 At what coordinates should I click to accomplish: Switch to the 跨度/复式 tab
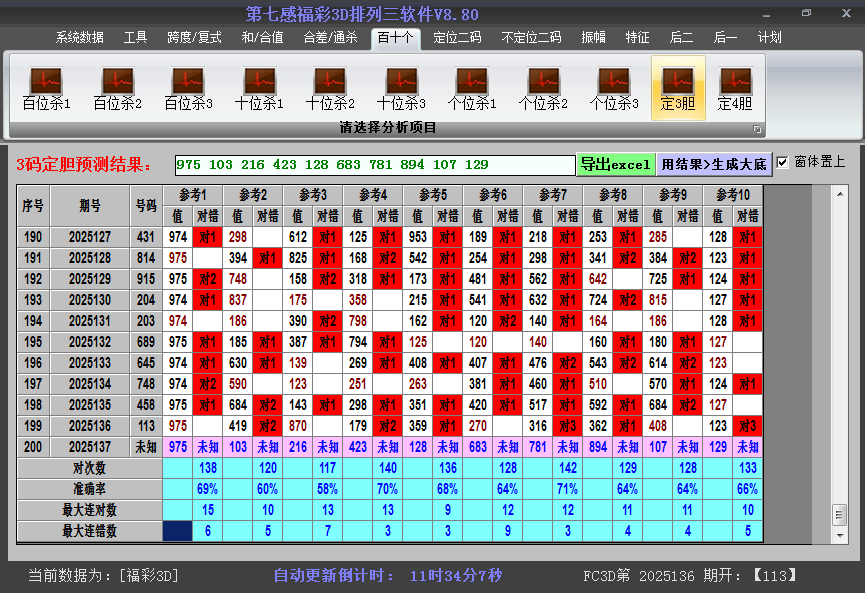tap(194, 38)
